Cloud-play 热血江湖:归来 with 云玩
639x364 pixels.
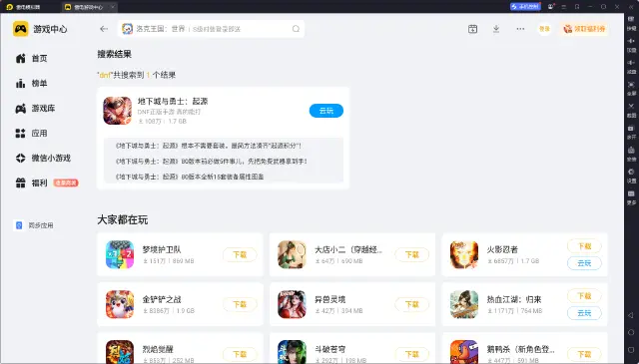click(584, 313)
